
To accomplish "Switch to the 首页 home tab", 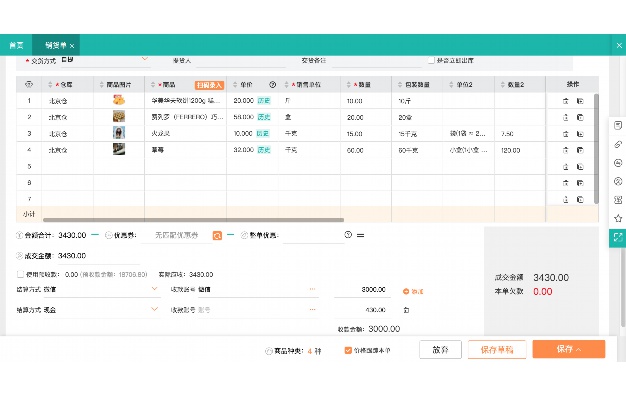I will click(16, 46).
